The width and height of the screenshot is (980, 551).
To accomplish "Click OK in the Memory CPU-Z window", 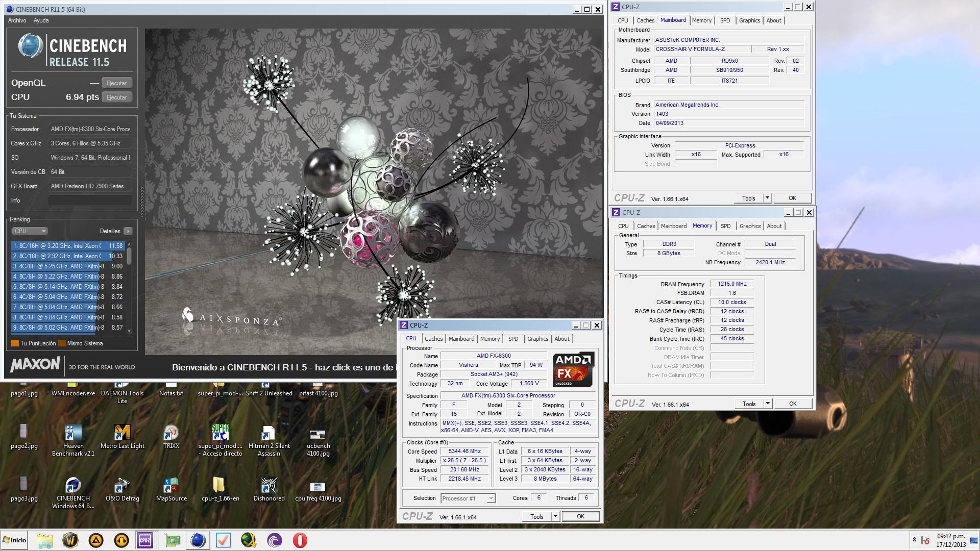I will coord(793,404).
